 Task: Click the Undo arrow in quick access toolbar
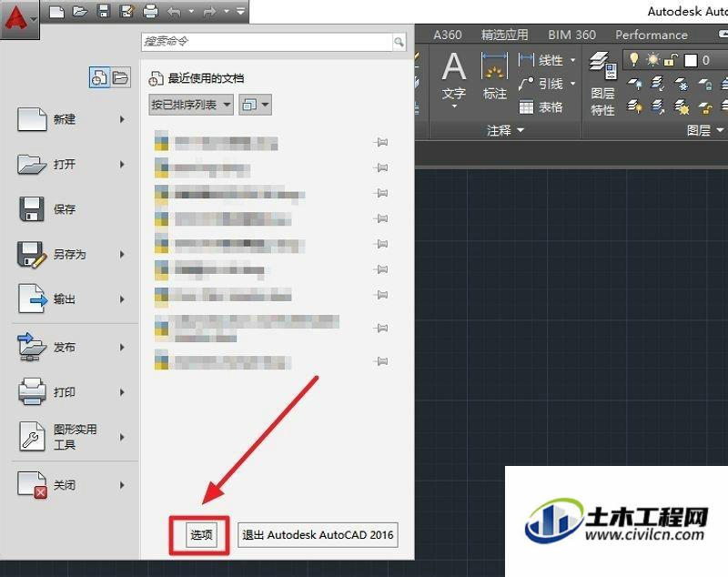[x=174, y=11]
